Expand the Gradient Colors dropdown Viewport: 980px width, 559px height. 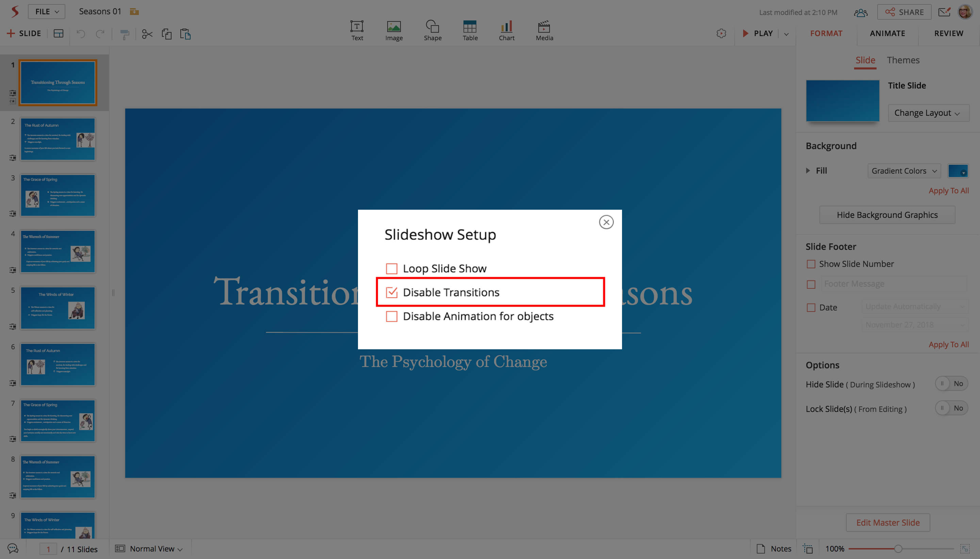point(904,171)
